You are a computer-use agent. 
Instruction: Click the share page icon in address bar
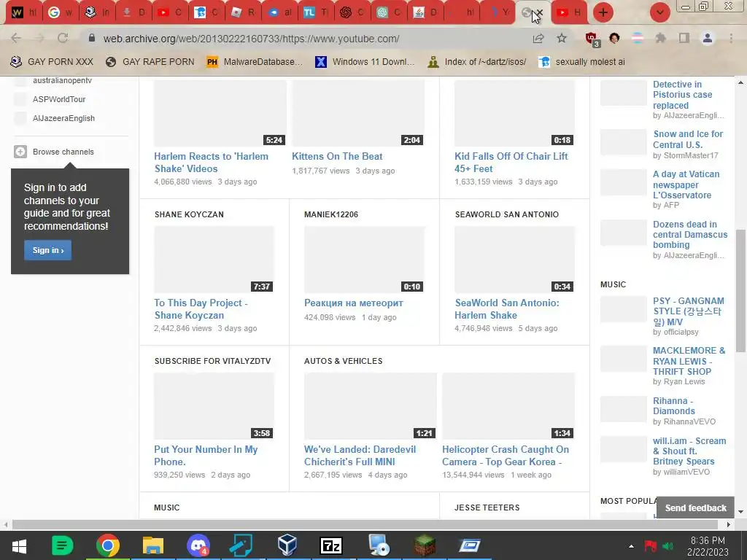(x=538, y=39)
